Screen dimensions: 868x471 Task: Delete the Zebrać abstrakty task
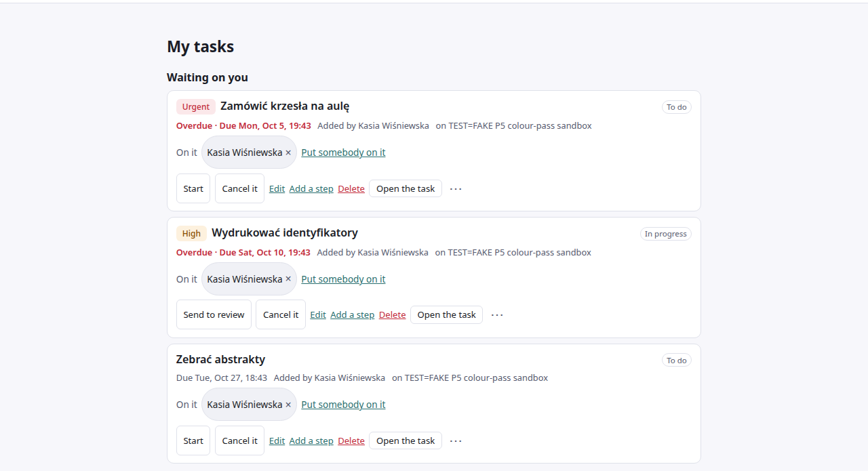[351, 441]
